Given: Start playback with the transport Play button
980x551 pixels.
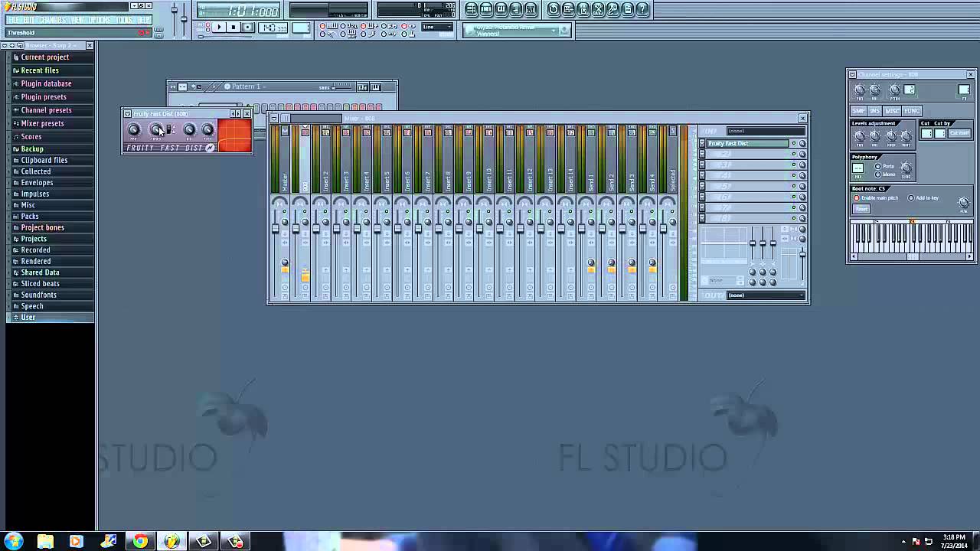Looking at the screenshot, I should tap(218, 28).
